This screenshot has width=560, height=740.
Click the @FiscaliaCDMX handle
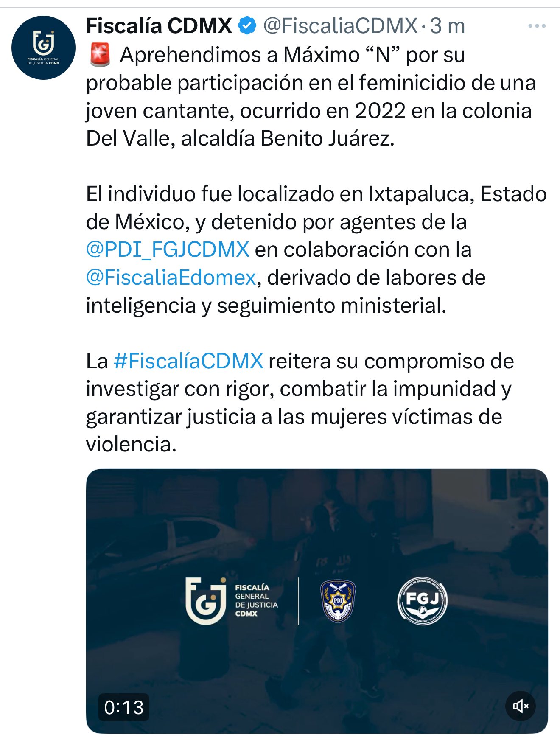(340, 26)
